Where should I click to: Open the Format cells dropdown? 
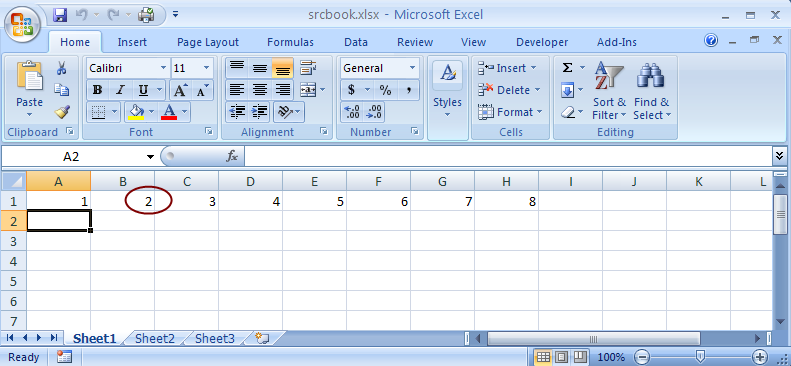[x=539, y=112]
